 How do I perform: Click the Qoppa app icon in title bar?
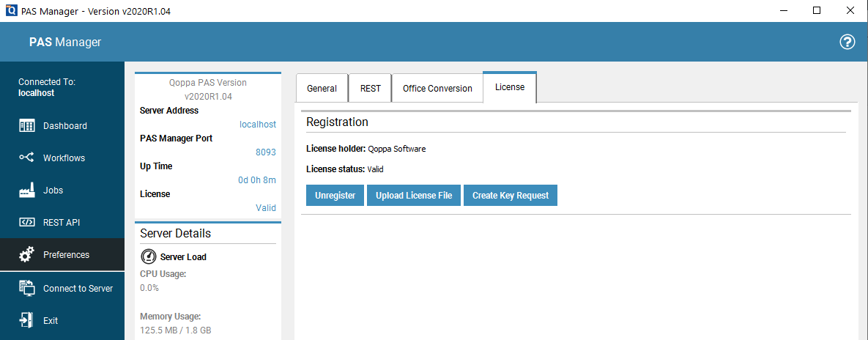[x=10, y=10]
